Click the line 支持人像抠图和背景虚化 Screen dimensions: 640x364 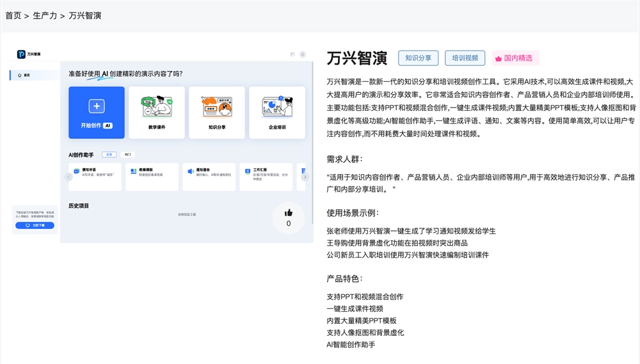(365, 333)
